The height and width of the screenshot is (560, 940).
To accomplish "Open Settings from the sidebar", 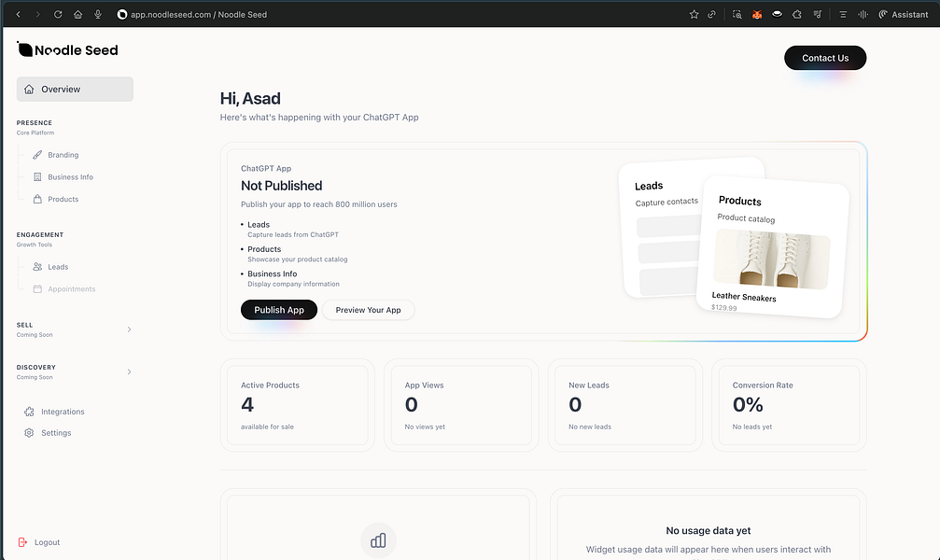I will [x=56, y=433].
